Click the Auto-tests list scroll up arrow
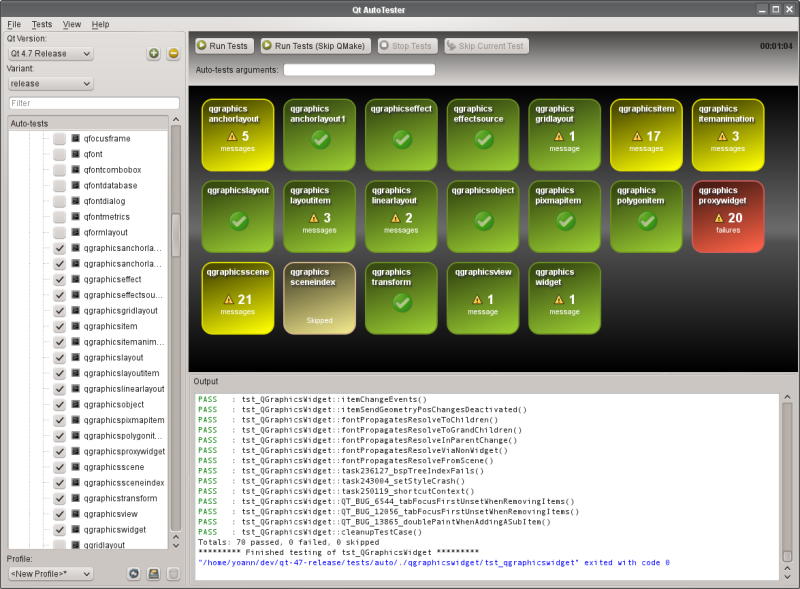800x589 pixels. [176, 119]
